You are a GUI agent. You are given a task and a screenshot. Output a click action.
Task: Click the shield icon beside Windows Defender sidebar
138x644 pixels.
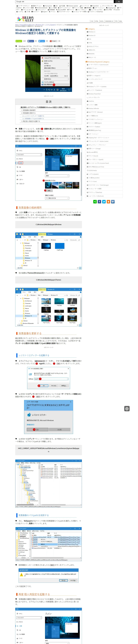pyautogui.click(x=87, y=109)
